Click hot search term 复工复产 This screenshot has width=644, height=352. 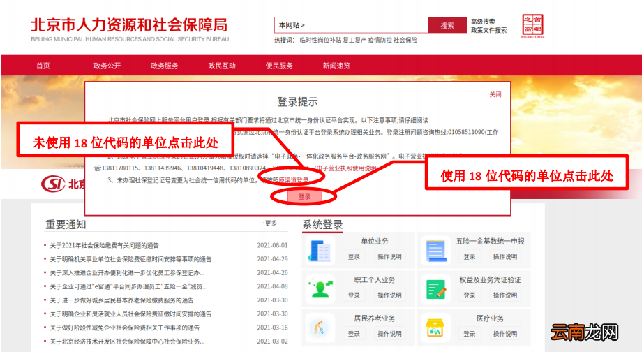(x=354, y=40)
